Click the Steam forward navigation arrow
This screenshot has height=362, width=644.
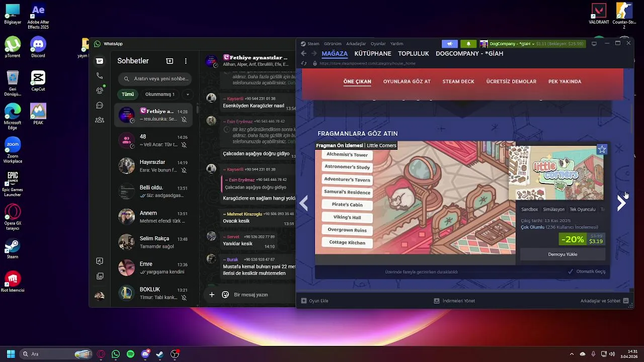[314, 53]
